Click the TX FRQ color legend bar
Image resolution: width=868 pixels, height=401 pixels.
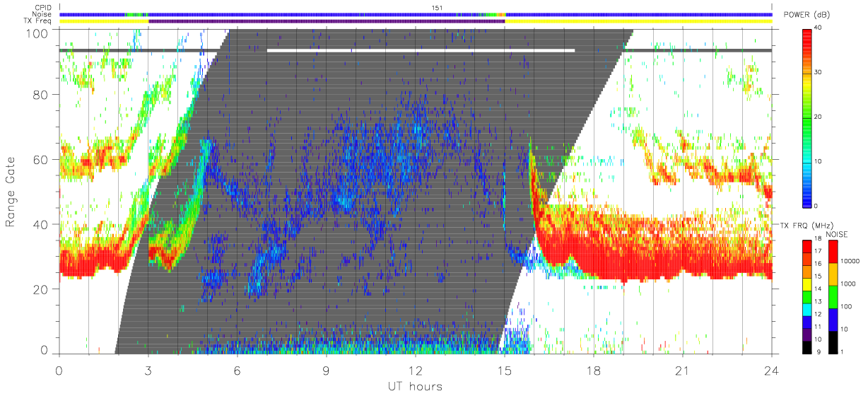[x=808, y=296]
